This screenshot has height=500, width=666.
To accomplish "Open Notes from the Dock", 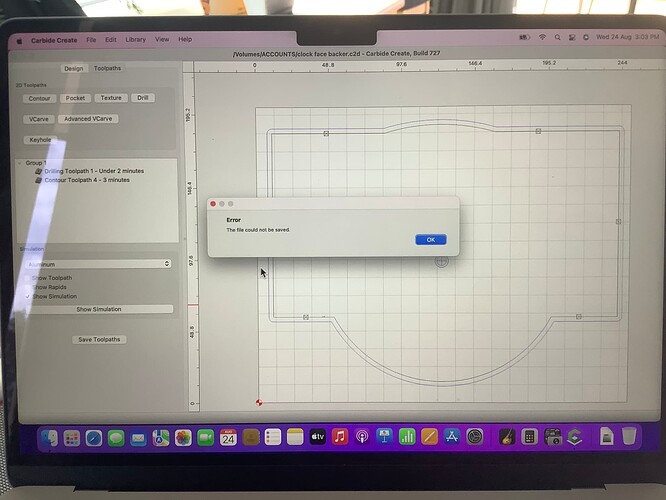I will (x=295, y=437).
